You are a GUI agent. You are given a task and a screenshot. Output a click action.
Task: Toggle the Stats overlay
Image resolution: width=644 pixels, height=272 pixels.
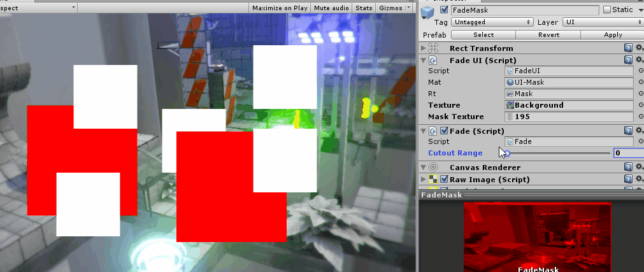364,8
